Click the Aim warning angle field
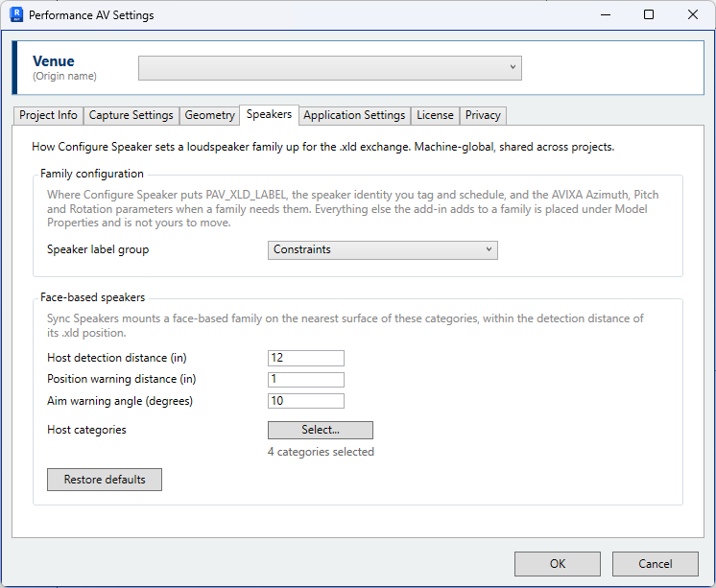 (306, 401)
